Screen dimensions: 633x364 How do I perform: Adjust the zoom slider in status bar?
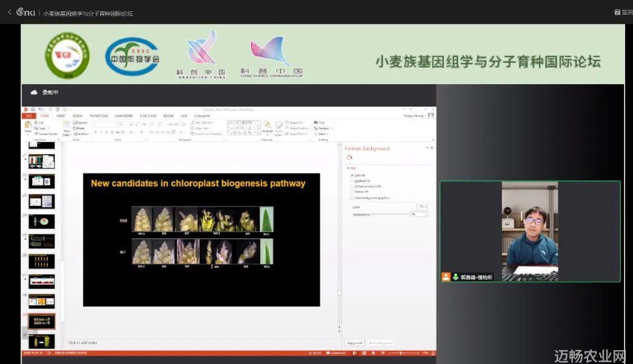[x=403, y=353]
